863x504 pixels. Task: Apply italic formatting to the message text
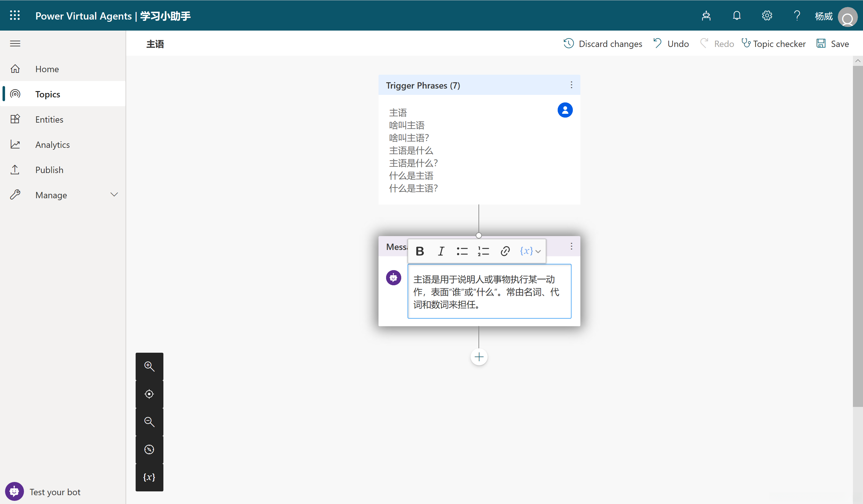click(441, 251)
